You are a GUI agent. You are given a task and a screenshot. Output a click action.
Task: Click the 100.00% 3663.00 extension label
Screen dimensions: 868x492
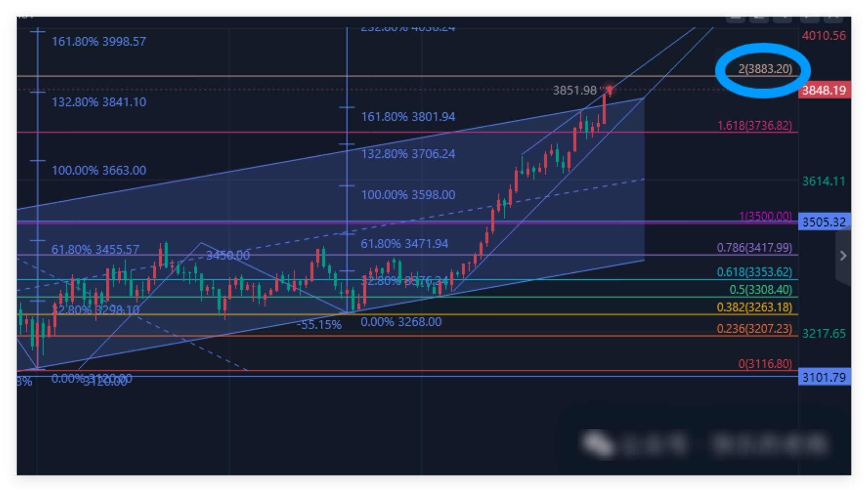pyautogui.click(x=99, y=171)
